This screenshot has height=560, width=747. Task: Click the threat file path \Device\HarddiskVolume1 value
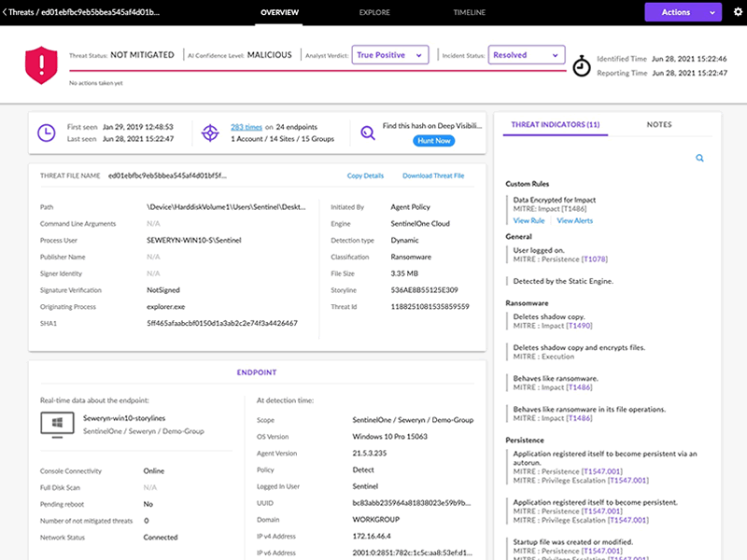(226, 206)
